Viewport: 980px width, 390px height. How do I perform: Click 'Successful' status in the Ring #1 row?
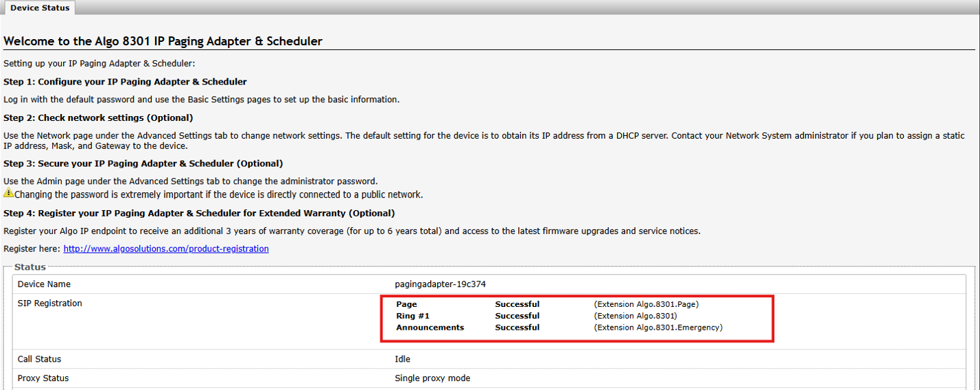click(517, 316)
